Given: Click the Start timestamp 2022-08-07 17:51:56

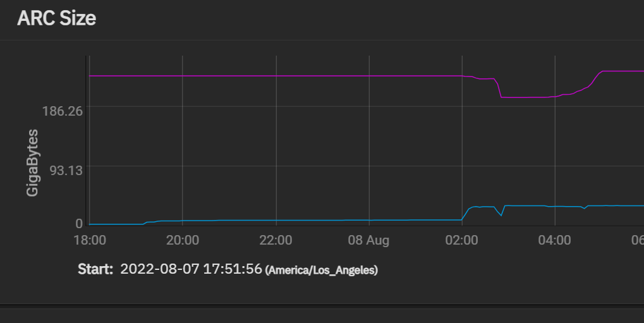Looking at the screenshot, I should [x=191, y=269].
